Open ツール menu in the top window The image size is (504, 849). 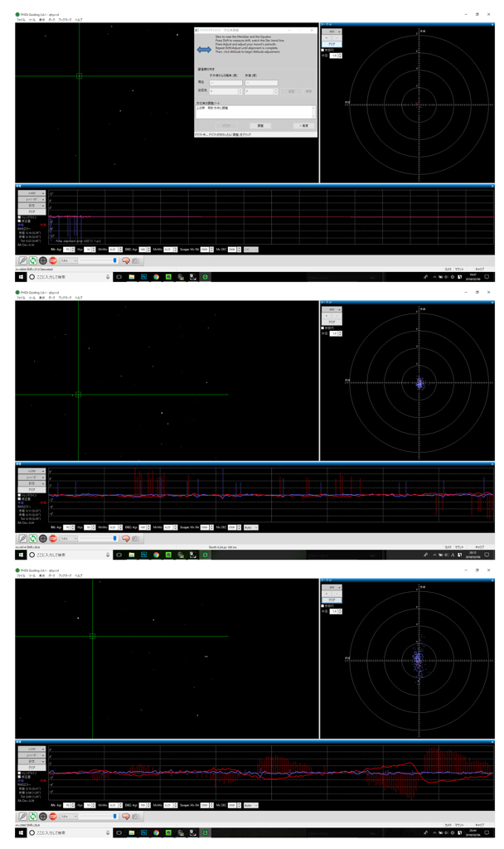[x=31, y=19]
